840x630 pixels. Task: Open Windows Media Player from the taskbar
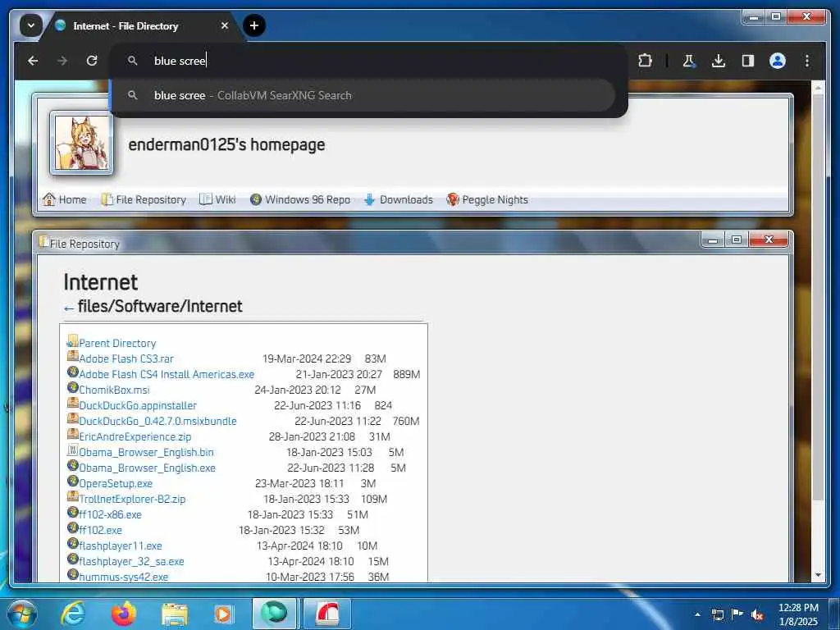coord(223,614)
